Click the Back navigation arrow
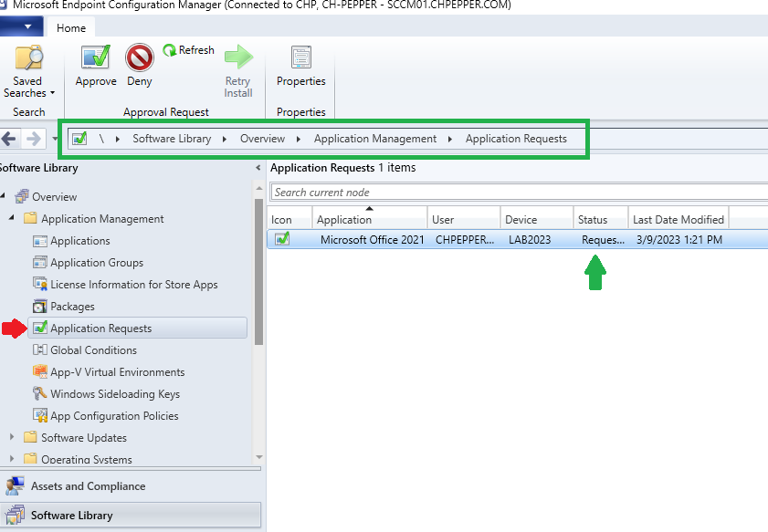The height and width of the screenshot is (532, 768). pyautogui.click(x=9, y=139)
